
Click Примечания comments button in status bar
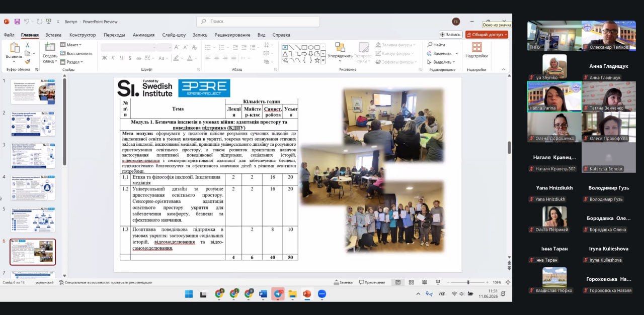pyautogui.click(x=372, y=282)
